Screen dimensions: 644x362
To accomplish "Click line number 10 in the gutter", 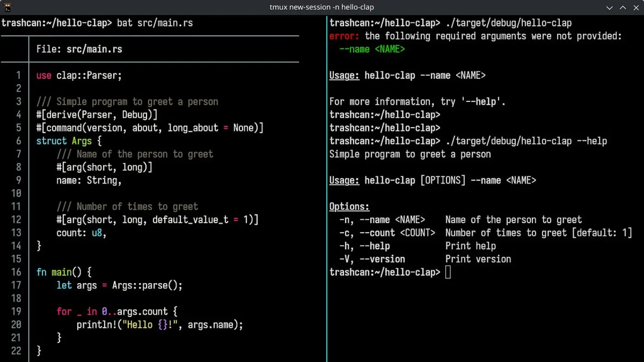I will [16, 193].
